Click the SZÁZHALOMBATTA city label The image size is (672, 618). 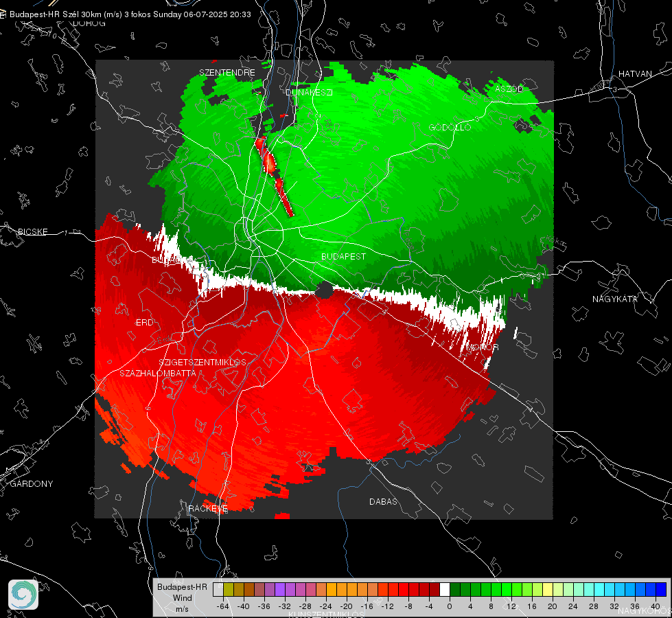[x=158, y=373]
